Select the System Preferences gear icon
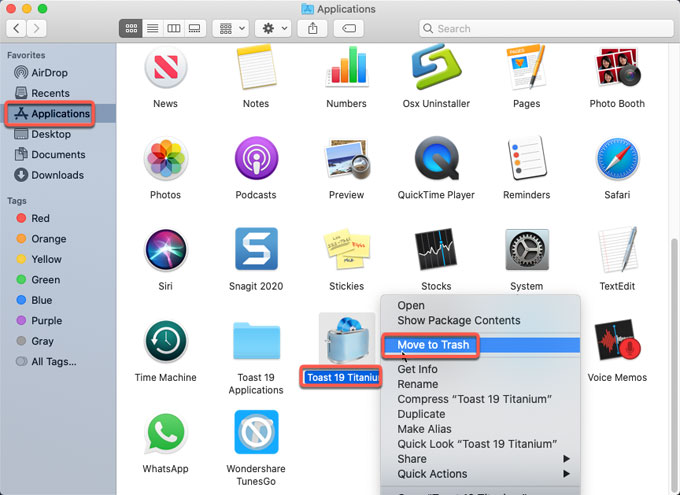The height and width of the screenshot is (495, 680). 527,249
